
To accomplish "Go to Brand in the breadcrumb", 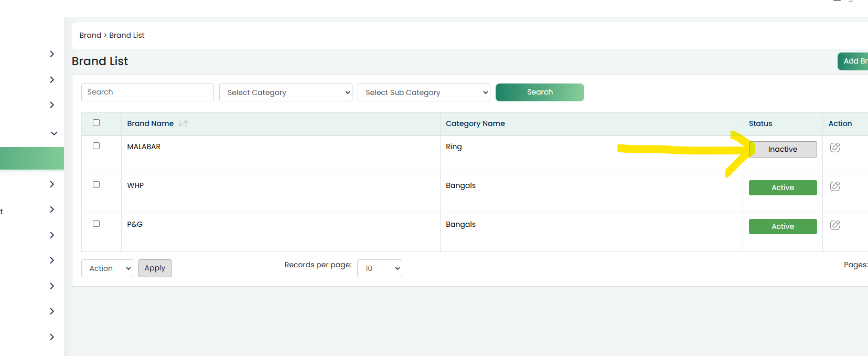I will coord(90,35).
